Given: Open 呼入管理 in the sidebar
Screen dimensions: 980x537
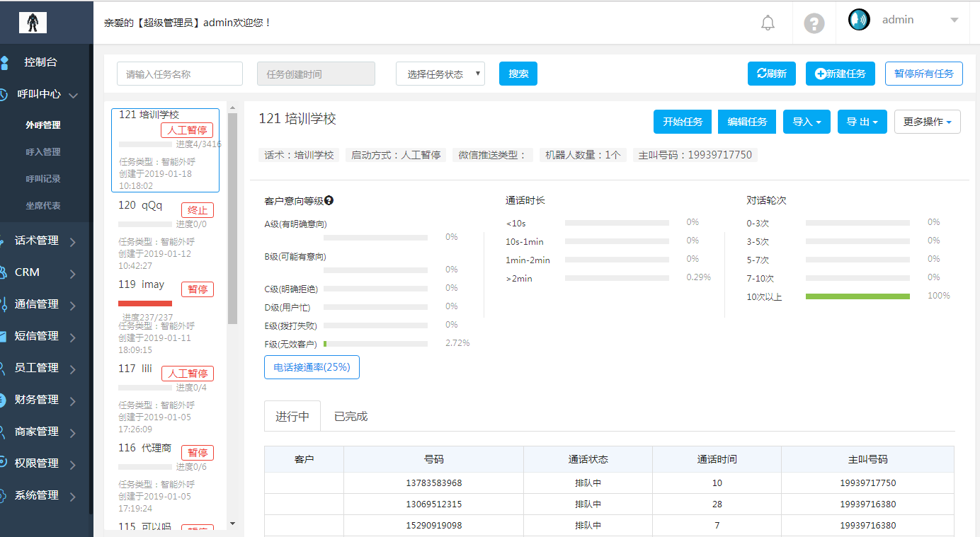Looking at the screenshot, I should pyautogui.click(x=43, y=152).
